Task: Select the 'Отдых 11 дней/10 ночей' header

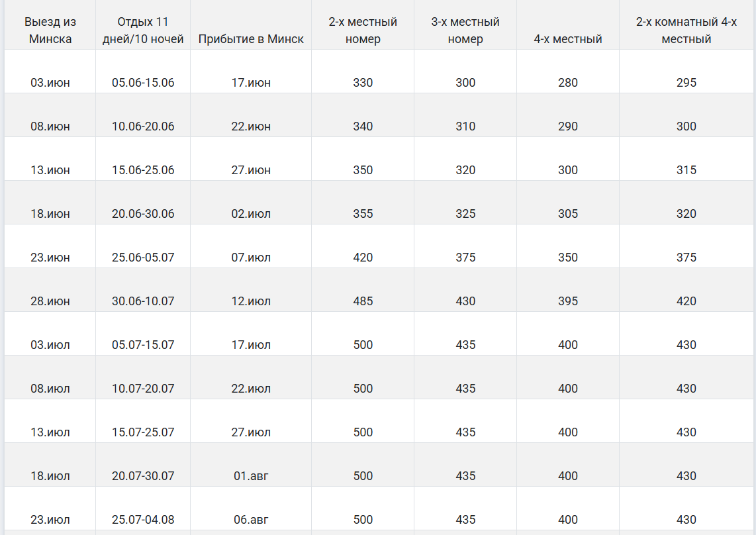Action: click(x=143, y=30)
